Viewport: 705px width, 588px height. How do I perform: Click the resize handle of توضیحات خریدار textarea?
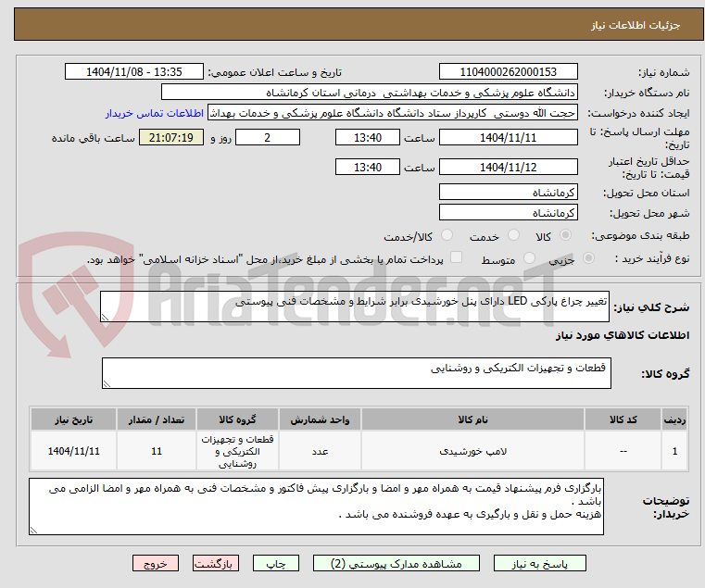click(33, 531)
